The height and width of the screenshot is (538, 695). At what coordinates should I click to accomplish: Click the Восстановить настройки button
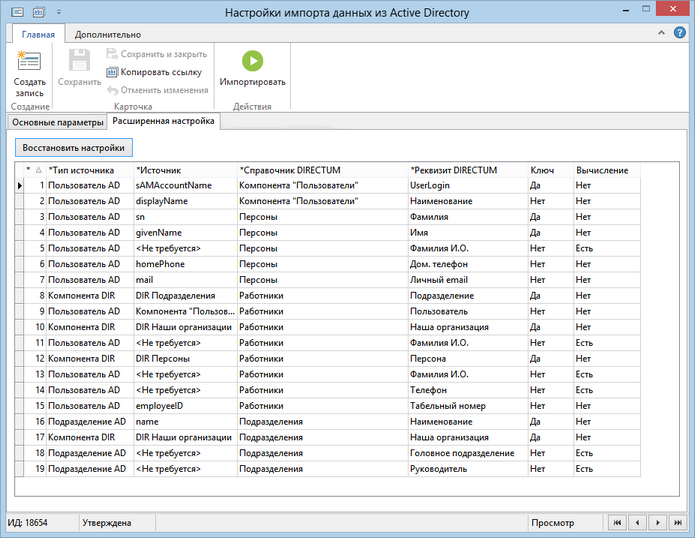(74, 148)
